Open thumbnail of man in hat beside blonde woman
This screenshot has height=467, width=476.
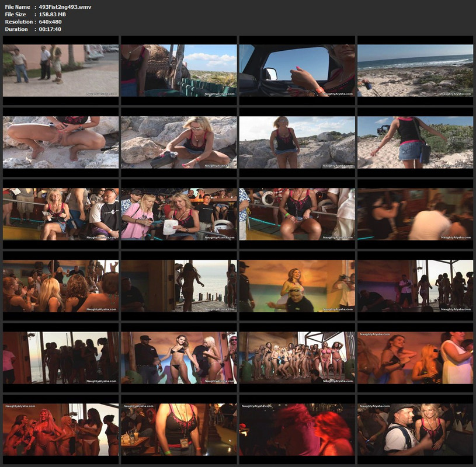(415, 430)
